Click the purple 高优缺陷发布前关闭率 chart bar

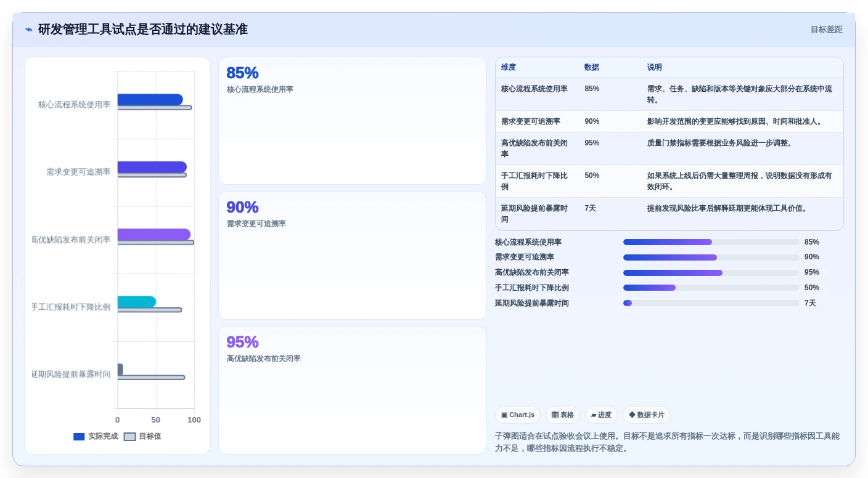154,235
